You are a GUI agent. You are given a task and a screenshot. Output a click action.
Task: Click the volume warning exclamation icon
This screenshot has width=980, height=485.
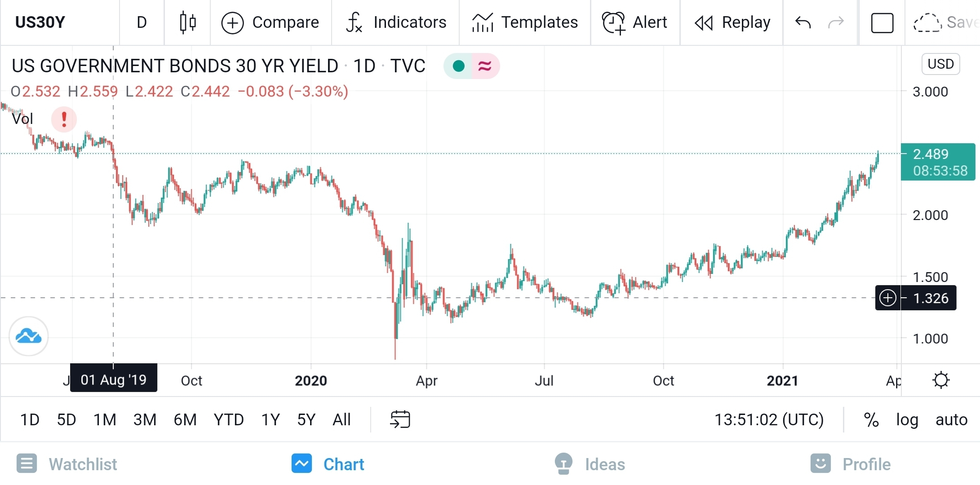click(x=64, y=119)
